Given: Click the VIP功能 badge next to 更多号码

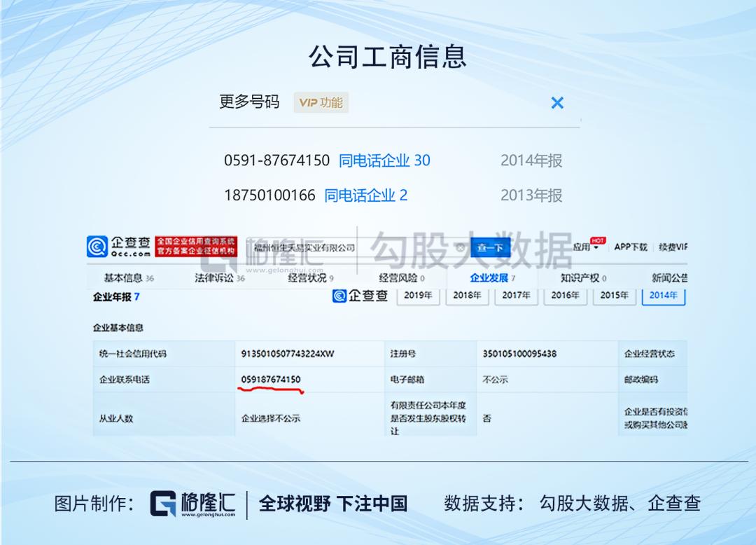Looking at the screenshot, I should [x=320, y=102].
